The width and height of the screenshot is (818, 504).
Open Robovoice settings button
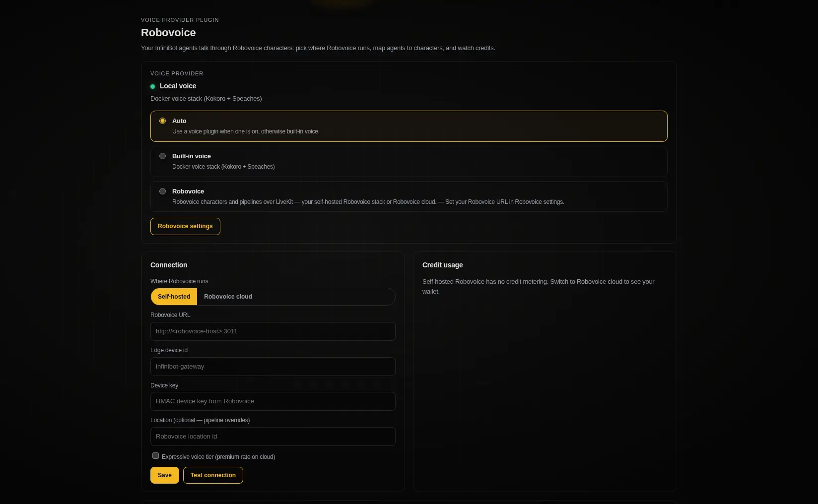click(185, 226)
